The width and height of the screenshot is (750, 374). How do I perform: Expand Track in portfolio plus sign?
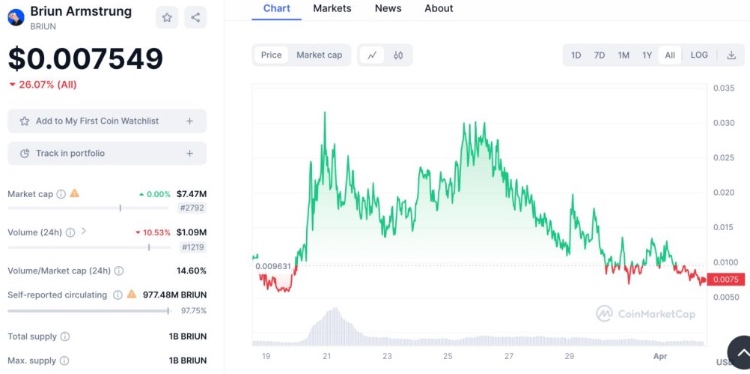(189, 154)
